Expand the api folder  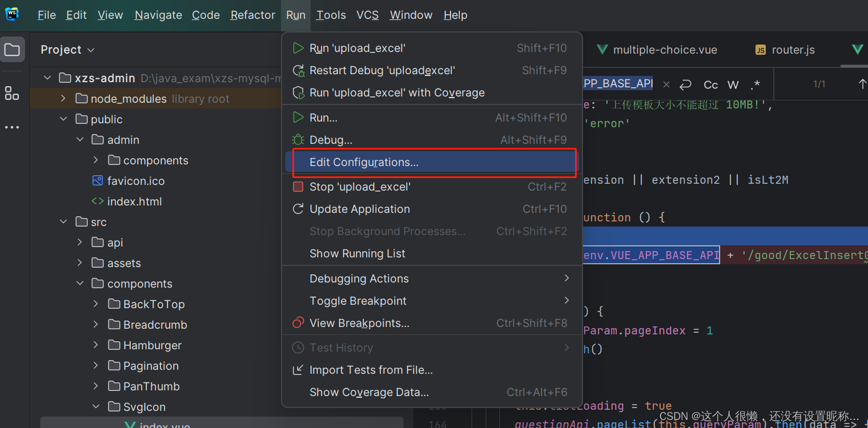(x=79, y=243)
